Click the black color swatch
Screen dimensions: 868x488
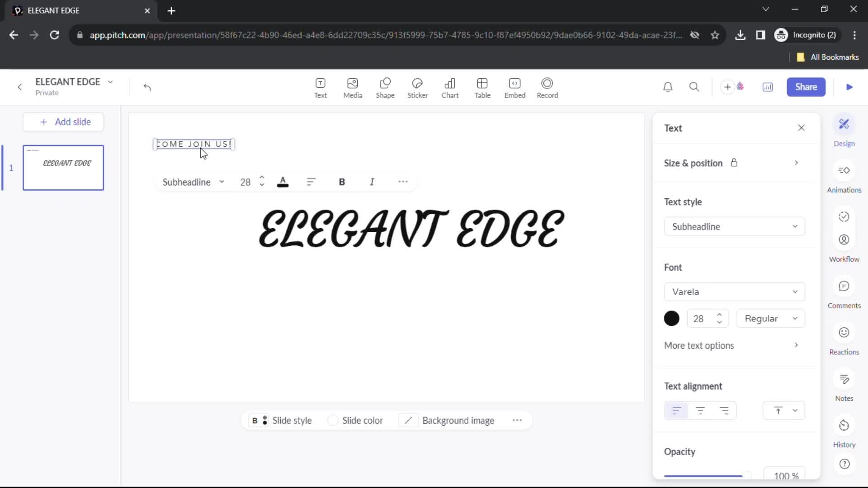coord(672,318)
